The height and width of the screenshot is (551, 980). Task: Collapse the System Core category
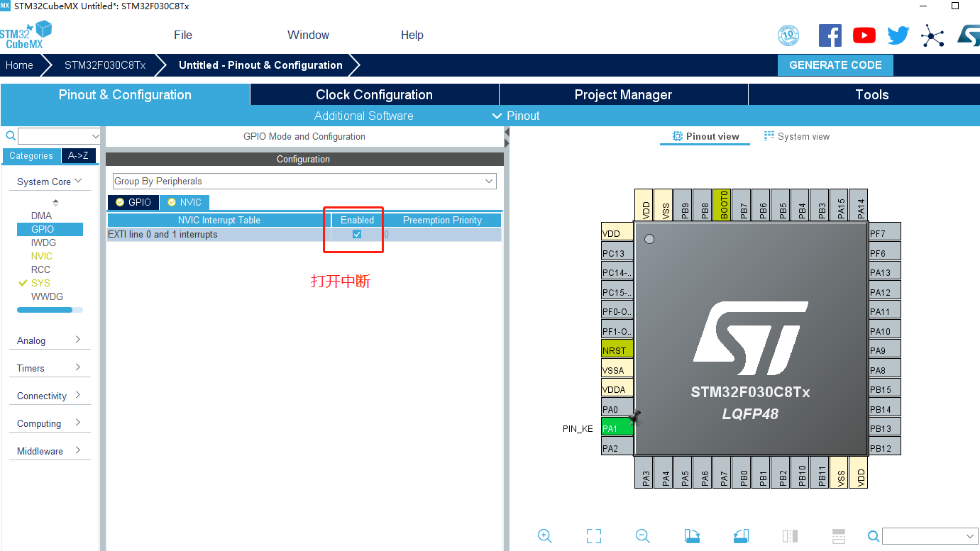coord(50,182)
